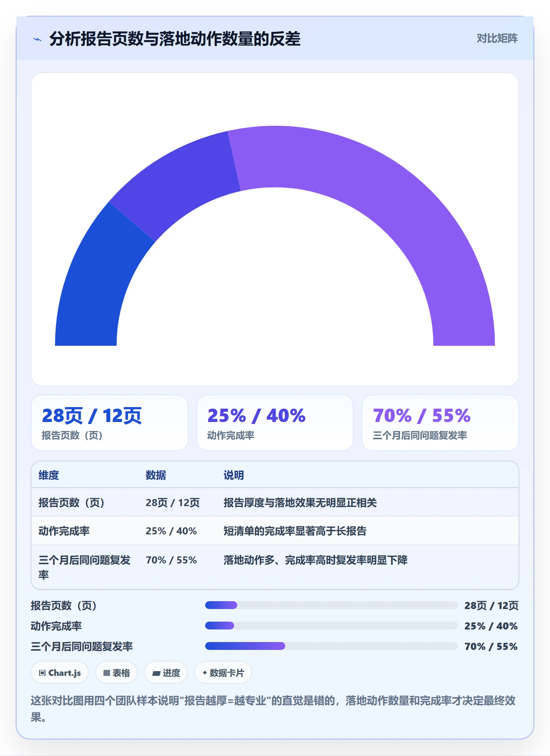The width and height of the screenshot is (550, 756).
Task: Click the 报告页数（页） progress bar
Action: 332,605
